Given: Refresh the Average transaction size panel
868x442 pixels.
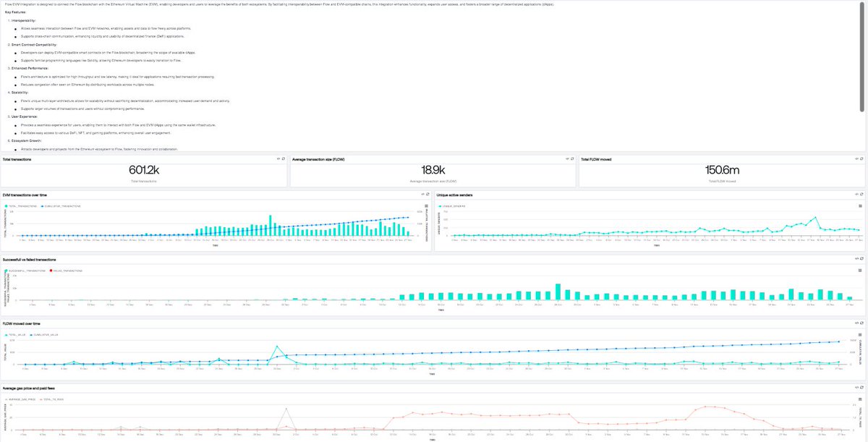Looking at the screenshot, I should (572, 158).
